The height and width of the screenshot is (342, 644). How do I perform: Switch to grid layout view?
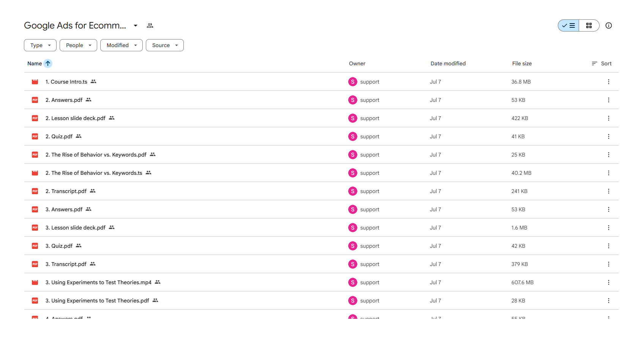[589, 25]
